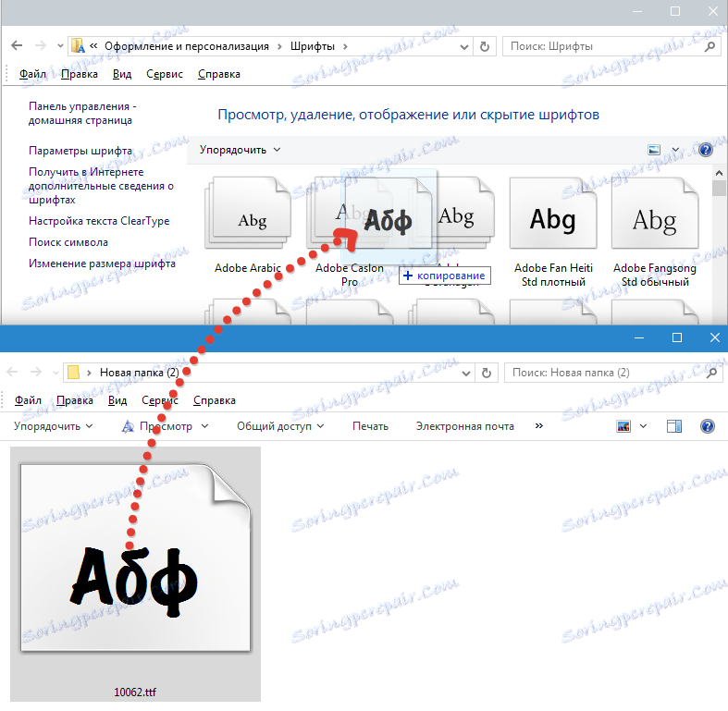Open Файл menu in Fonts window
728x711 pixels.
coord(32,74)
